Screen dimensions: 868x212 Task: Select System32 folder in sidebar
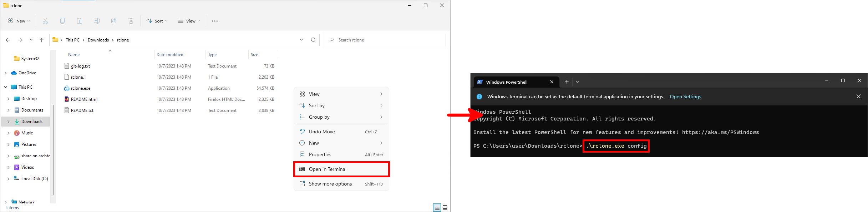pyautogui.click(x=26, y=59)
